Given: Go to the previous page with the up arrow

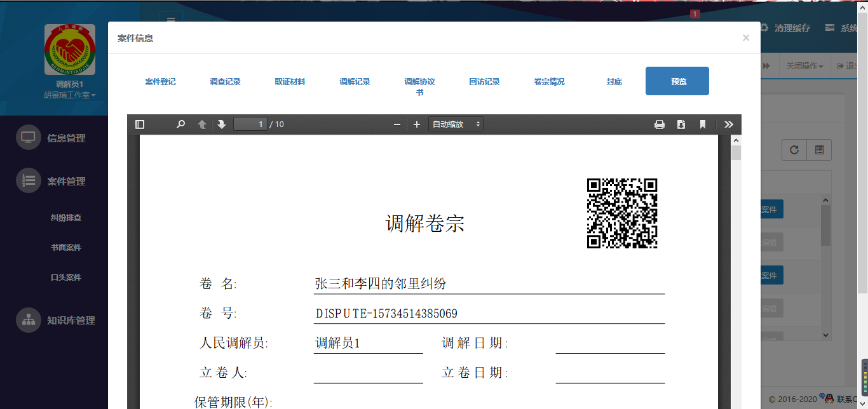Looking at the screenshot, I should click(x=201, y=124).
